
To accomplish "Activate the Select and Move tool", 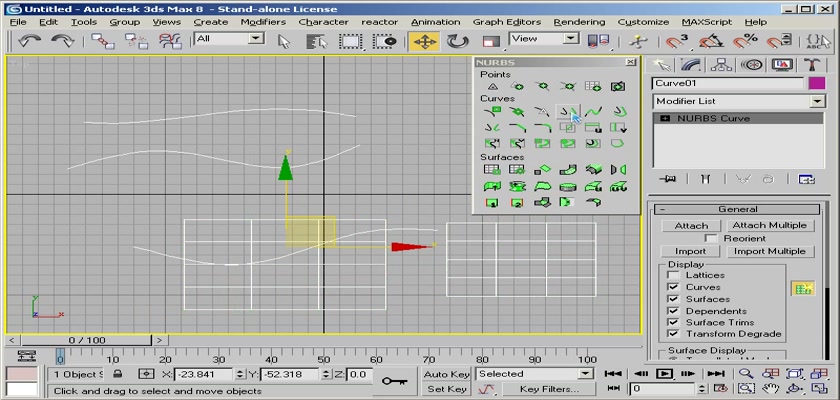I will coord(424,42).
